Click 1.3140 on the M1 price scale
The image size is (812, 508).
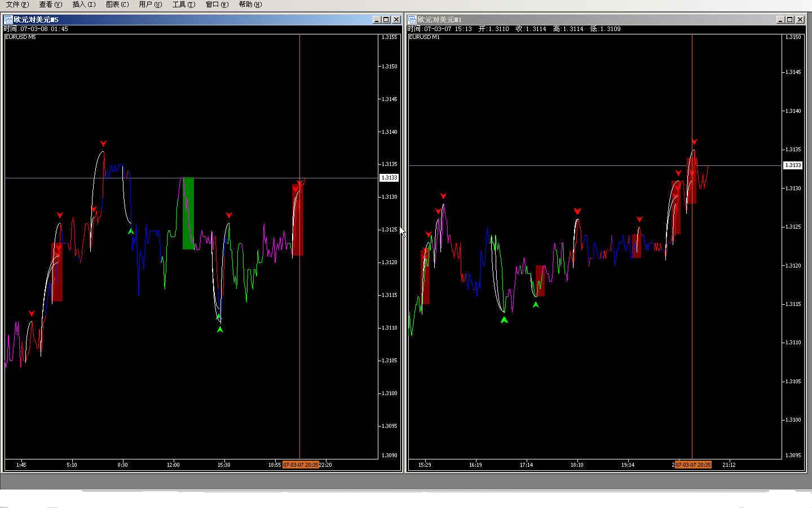(793, 111)
